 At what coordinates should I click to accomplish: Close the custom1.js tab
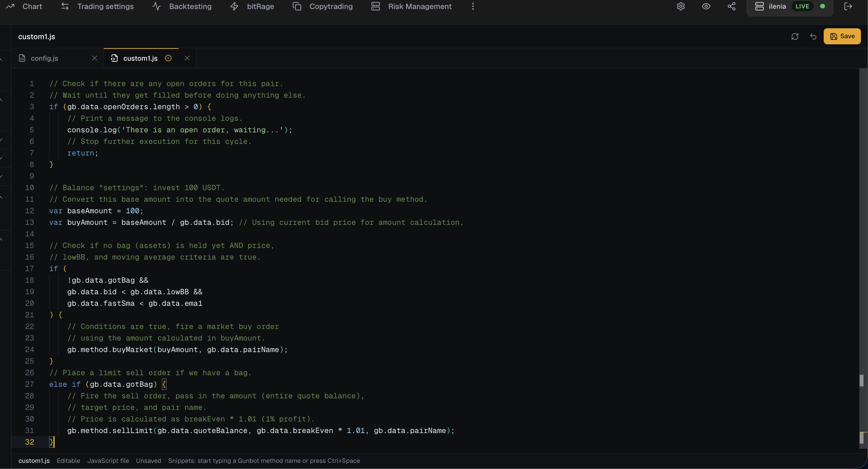[x=187, y=58]
